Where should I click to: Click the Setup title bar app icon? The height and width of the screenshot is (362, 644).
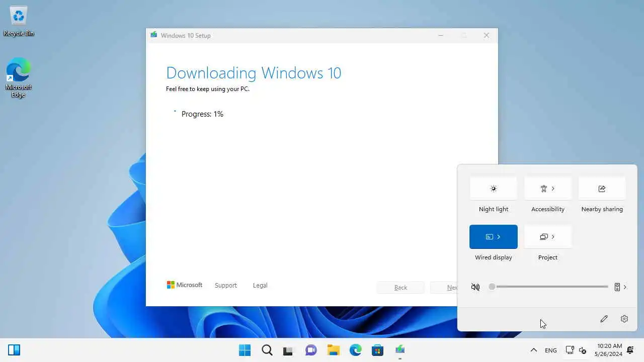[153, 35]
